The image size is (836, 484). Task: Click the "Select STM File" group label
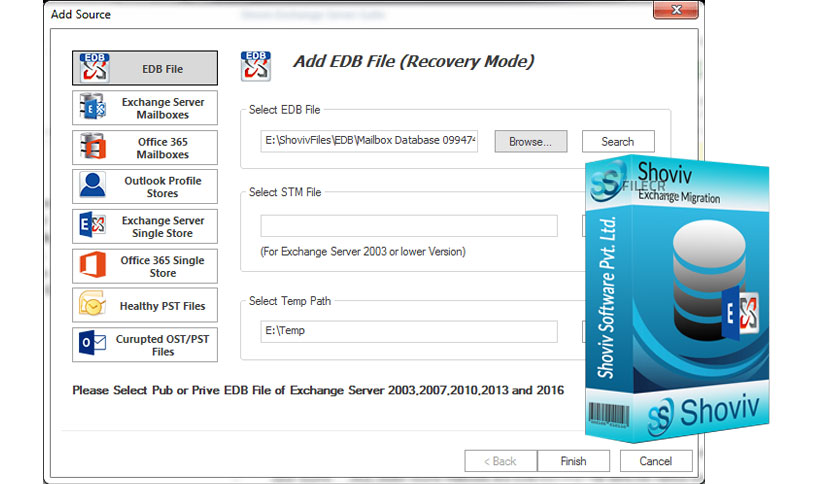[x=285, y=192]
